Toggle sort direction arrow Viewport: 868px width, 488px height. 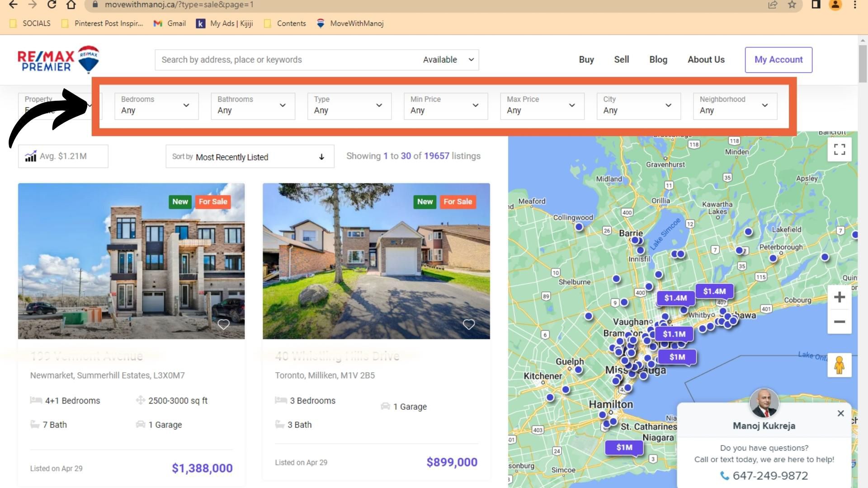(x=321, y=157)
